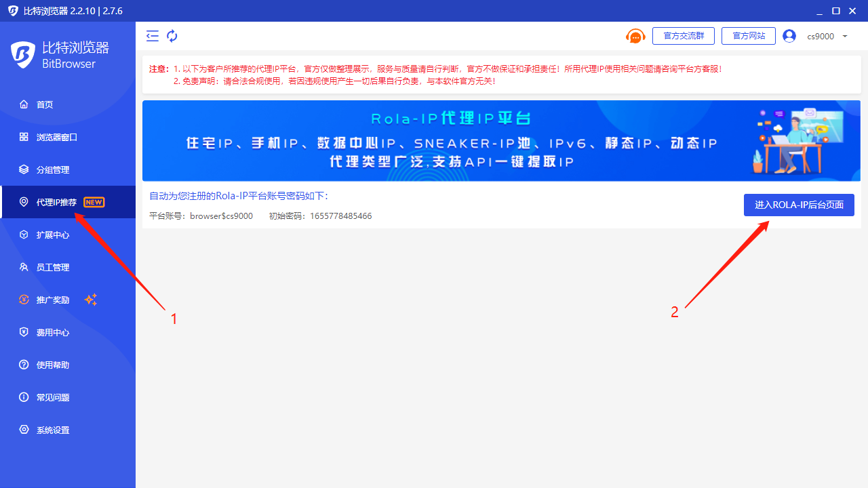868x488 pixels.
Task: Open 使用帮助 help page
Action: [53, 365]
